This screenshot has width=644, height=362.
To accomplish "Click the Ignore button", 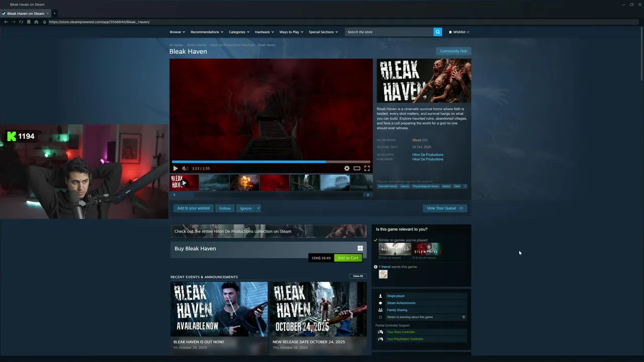I will tap(246, 208).
